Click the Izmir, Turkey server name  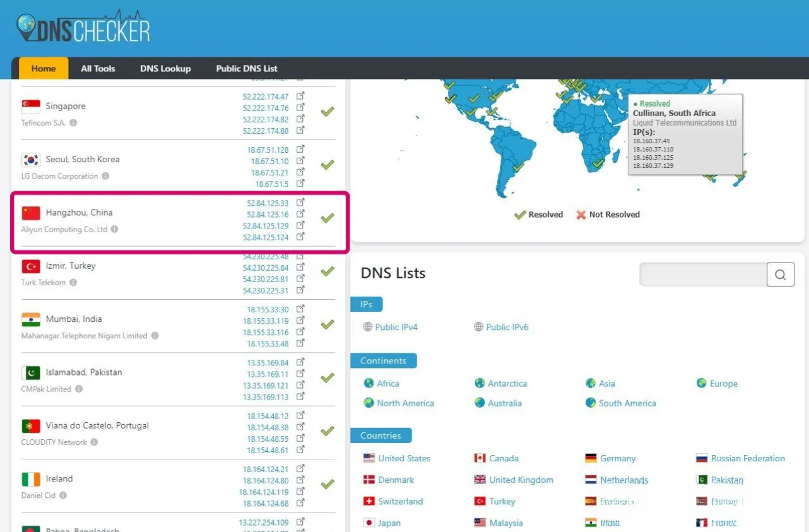pos(71,266)
